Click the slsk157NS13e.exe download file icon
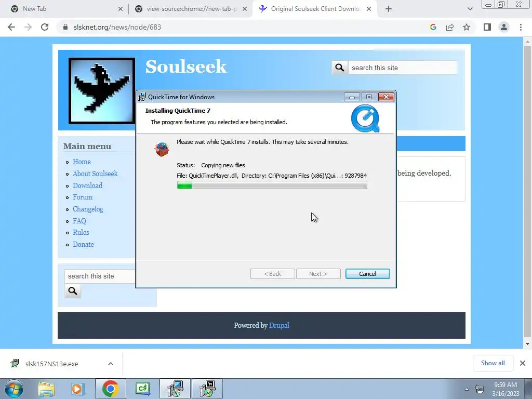Screen dimensions: 532x399 pos(15,363)
